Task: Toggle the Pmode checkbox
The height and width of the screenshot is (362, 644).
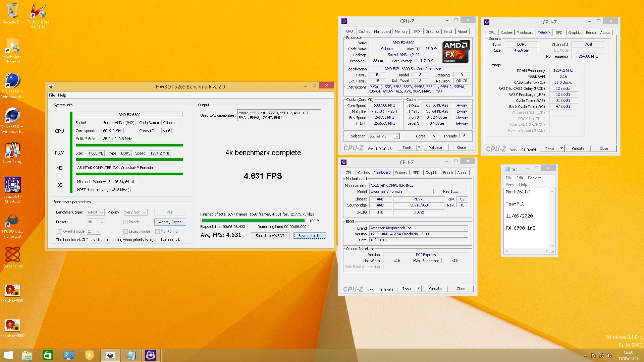Action: click(x=125, y=222)
